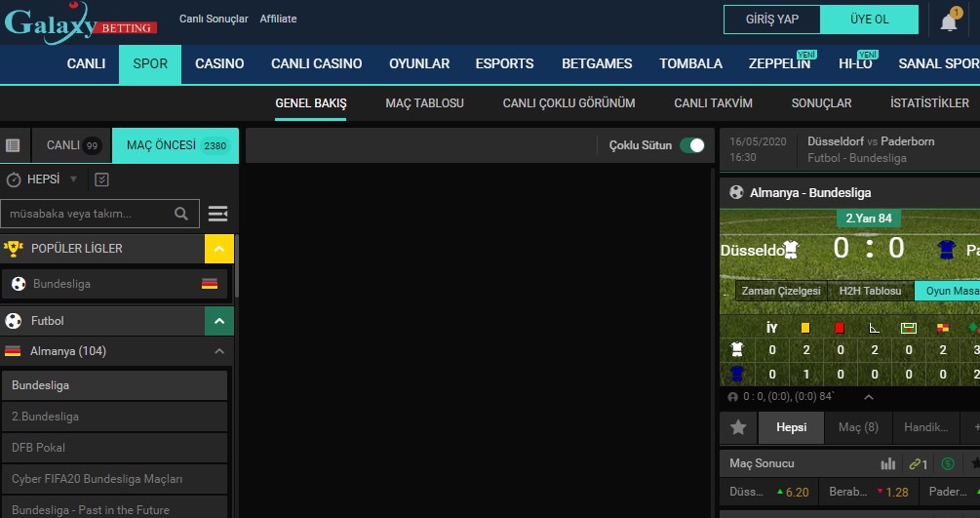Click the corner kick icon in stats table

tap(874, 328)
